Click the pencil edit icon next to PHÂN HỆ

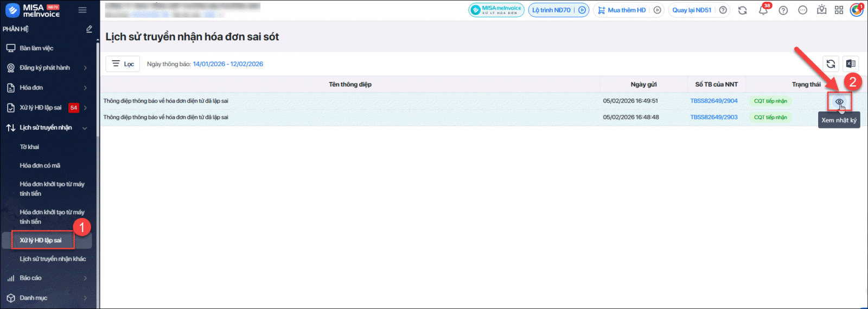pos(89,29)
